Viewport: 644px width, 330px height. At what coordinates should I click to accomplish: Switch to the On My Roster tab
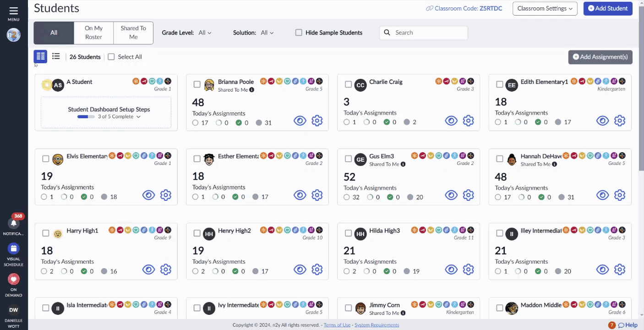(93, 33)
